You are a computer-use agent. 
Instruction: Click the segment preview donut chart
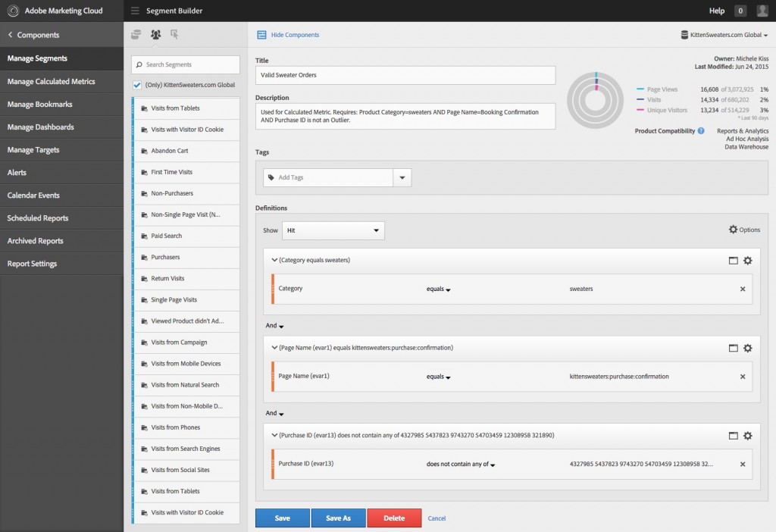596,101
